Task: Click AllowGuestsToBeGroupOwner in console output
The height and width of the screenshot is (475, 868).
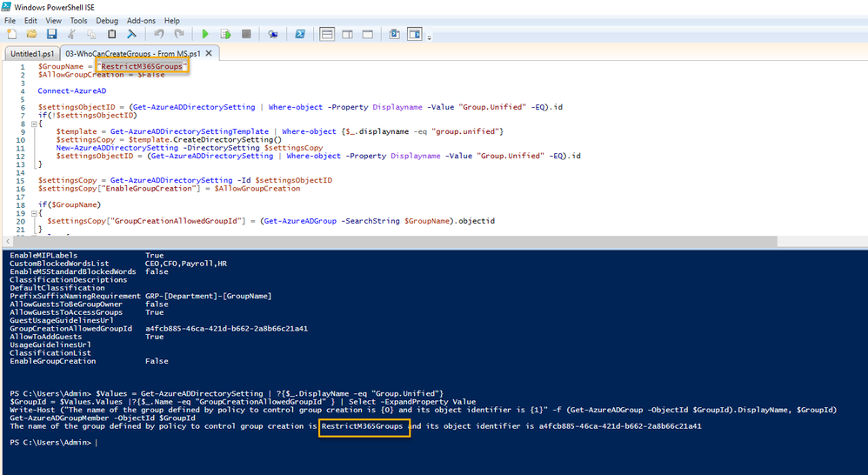Action: tap(66, 304)
